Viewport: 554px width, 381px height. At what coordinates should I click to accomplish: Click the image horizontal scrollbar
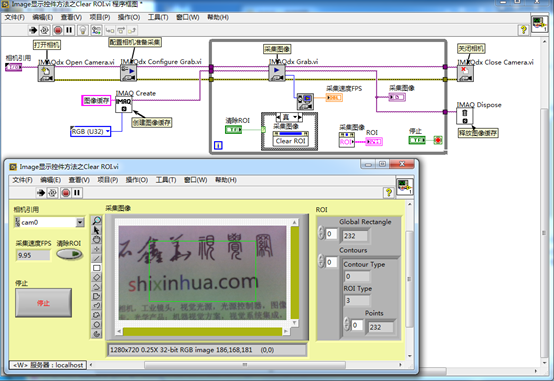click(x=202, y=332)
